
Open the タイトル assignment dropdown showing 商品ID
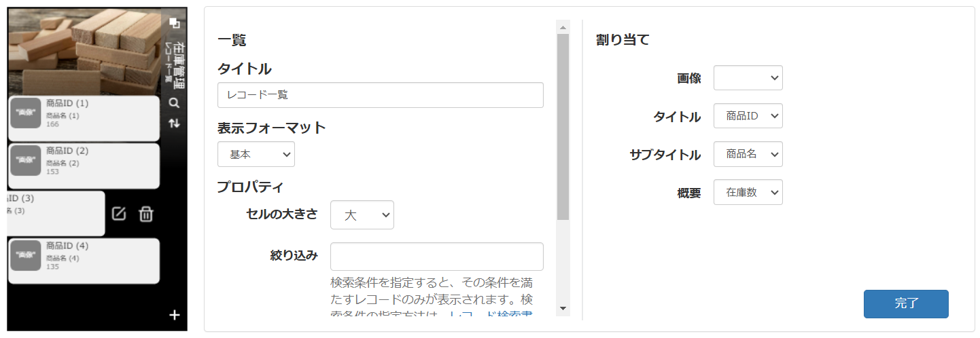(x=748, y=116)
